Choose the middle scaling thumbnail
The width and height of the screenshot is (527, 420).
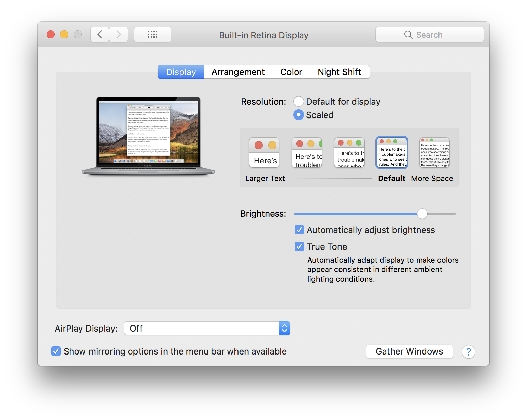[x=349, y=153]
